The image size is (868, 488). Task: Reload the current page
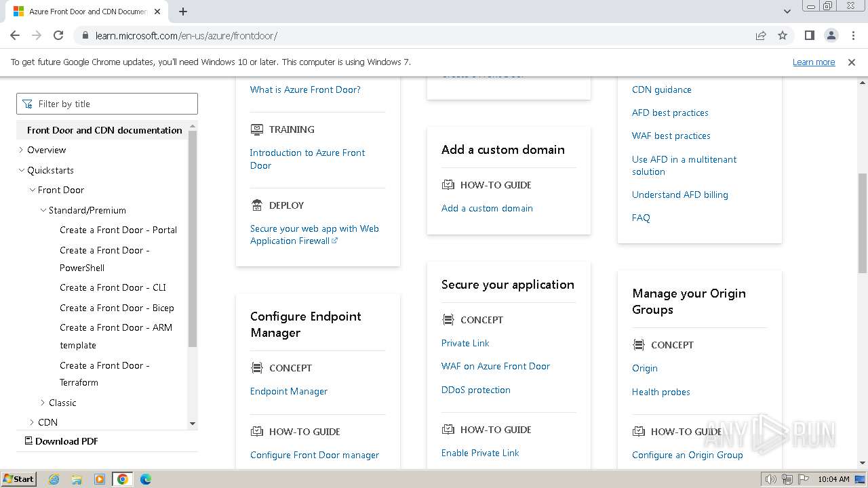click(58, 35)
